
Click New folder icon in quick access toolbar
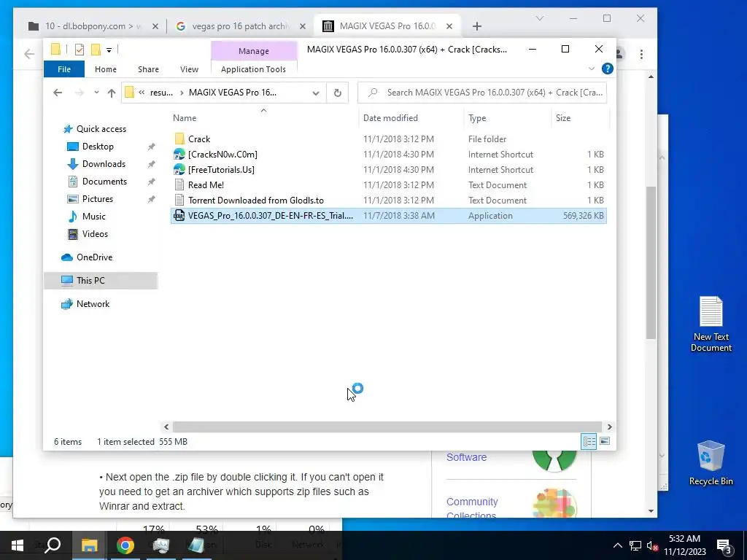(96, 50)
